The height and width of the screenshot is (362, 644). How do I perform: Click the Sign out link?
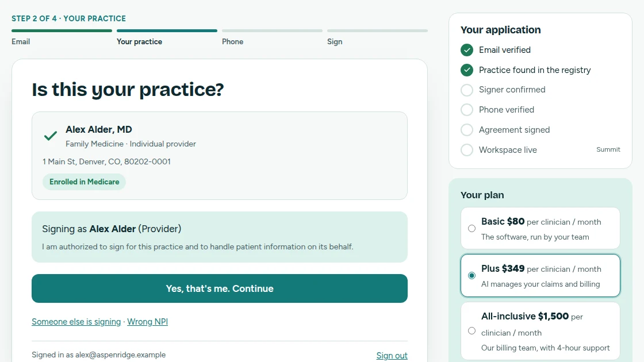[x=392, y=356]
